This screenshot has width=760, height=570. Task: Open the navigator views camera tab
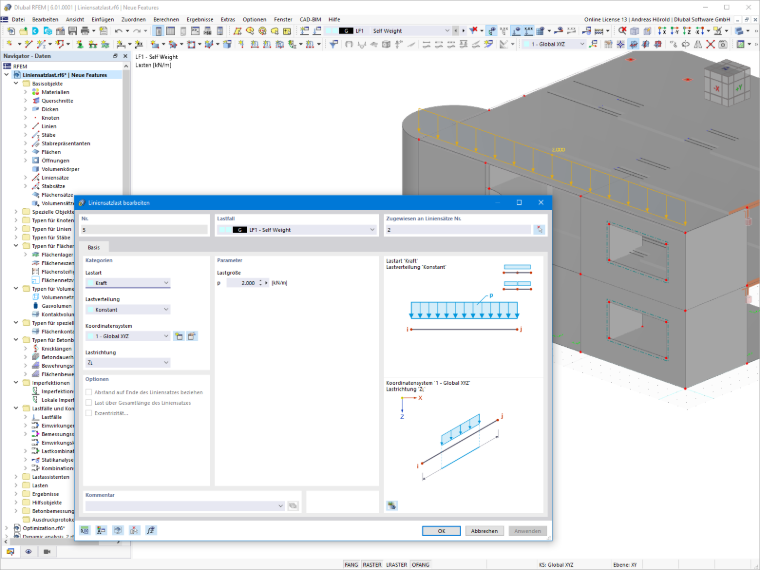tap(47, 552)
